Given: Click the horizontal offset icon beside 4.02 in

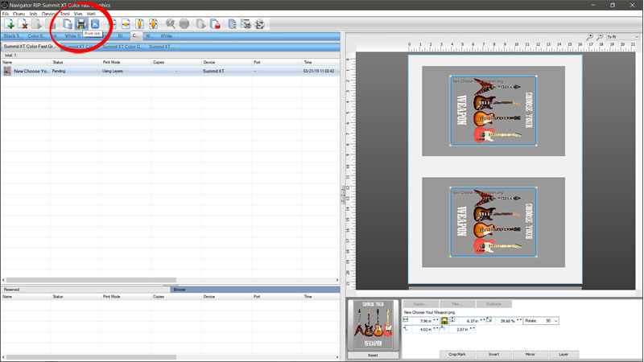Looking at the screenshot, I should coord(406,328).
